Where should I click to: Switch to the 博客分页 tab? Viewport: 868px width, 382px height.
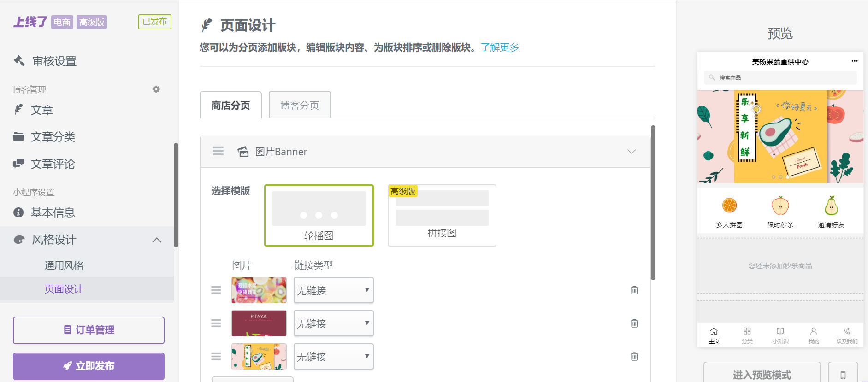[x=300, y=105]
